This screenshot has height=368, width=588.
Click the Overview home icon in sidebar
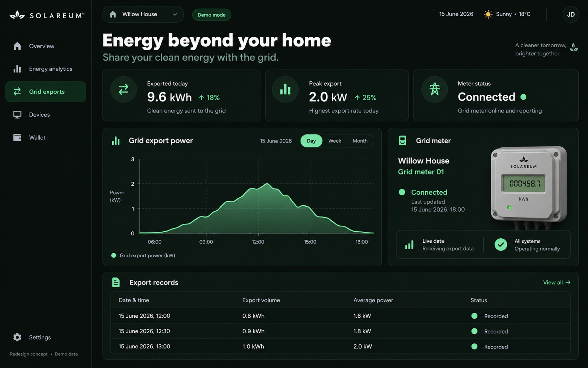pos(17,46)
